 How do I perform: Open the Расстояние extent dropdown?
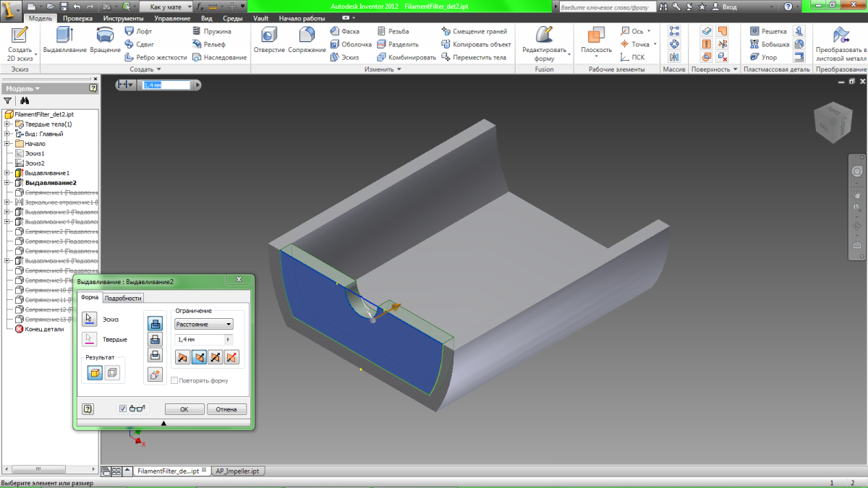point(204,325)
